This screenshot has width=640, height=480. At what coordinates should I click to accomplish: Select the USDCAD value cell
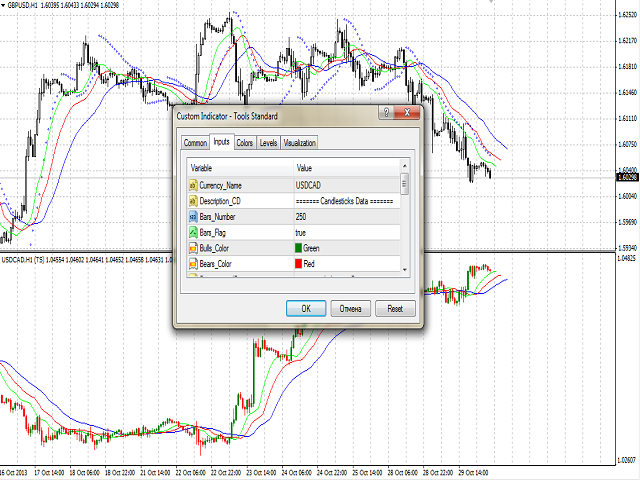pyautogui.click(x=347, y=185)
